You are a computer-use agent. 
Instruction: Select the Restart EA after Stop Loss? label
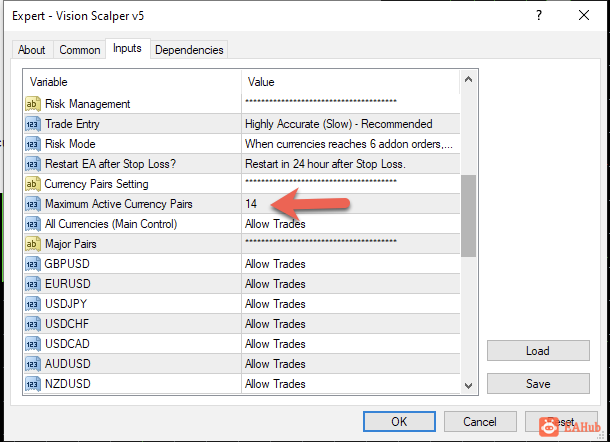(x=110, y=164)
